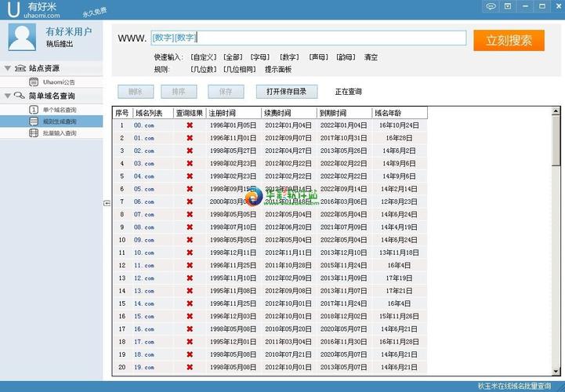Viewport: 565px width, 392px height.
Task: Click the 立刻搜索 search button
Action: click(509, 41)
